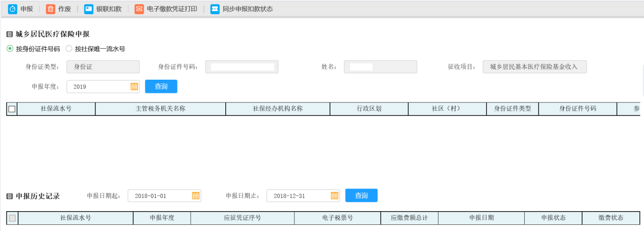Click list icon beside 申报历史记录 heading
Viewport: 644px width, 231px height.
(x=9, y=196)
